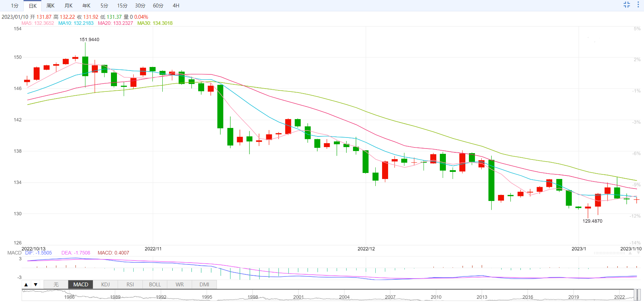Switch to the 1分 timeframe
The width and height of the screenshot is (644, 308).
pyautogui.click(x=15, y=6)
